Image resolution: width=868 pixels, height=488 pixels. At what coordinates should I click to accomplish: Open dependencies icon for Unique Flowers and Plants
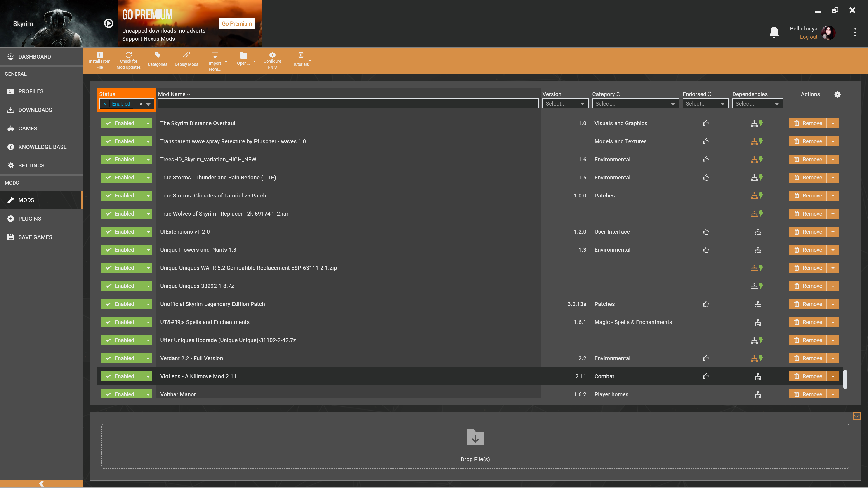757,250
